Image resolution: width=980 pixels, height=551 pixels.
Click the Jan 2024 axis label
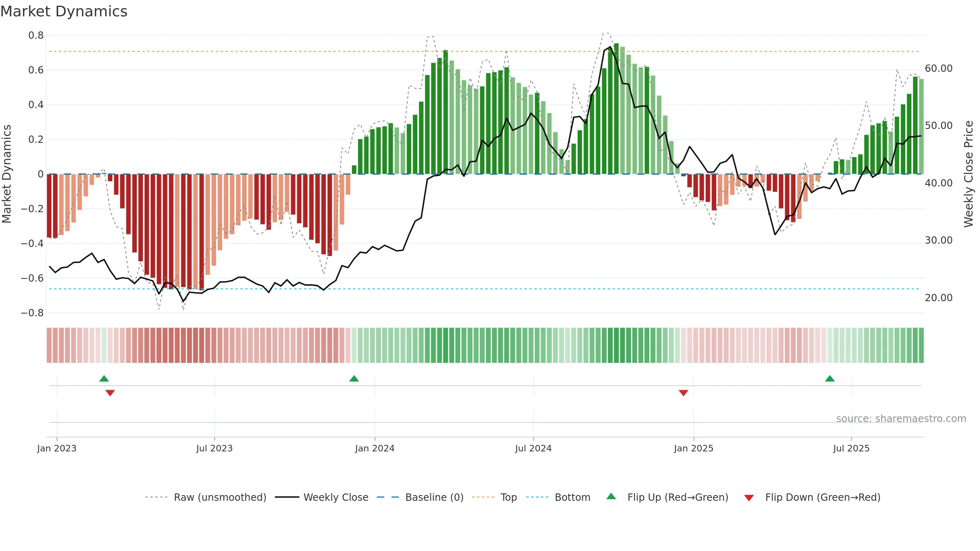point(375,448)
